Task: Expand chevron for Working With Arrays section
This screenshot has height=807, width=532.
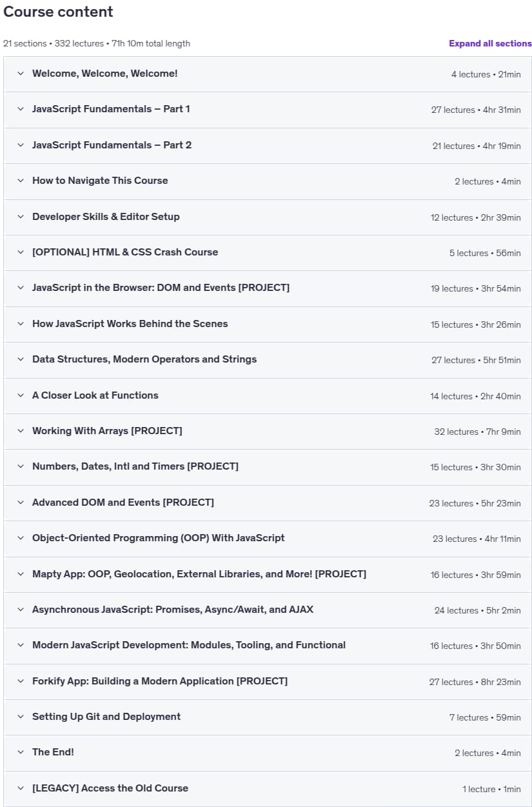Action: tap(21, 432)
